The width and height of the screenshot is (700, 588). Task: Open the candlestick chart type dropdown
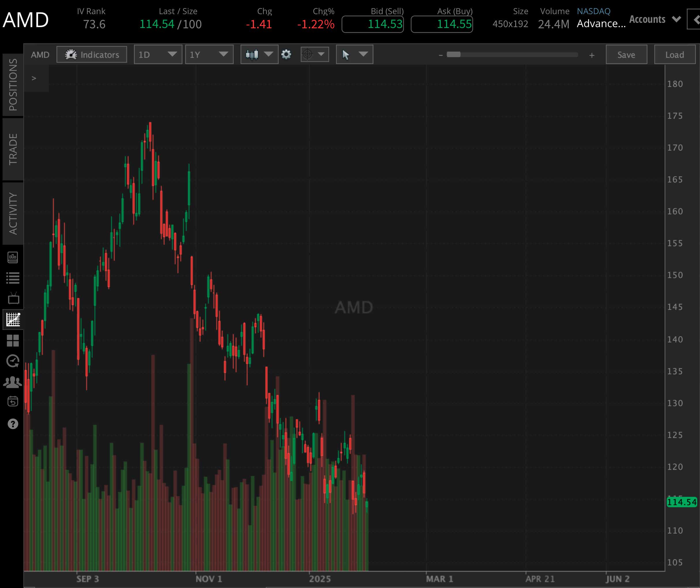tap(259, 54)
